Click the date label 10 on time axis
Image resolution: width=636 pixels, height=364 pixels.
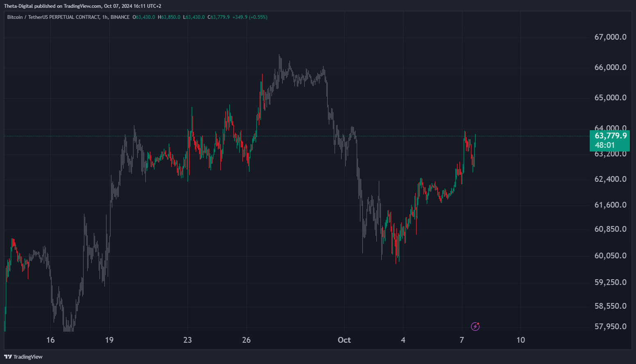click(521, 340)
